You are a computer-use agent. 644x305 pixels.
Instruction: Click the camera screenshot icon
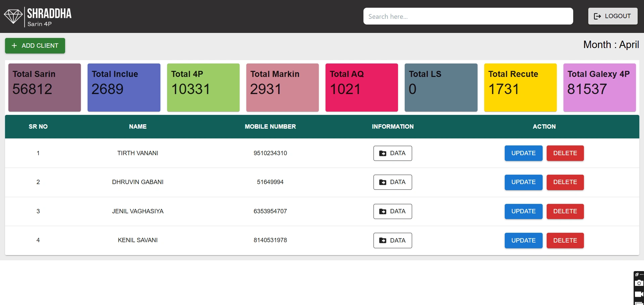pyautogui.click(x=639, y=283)
